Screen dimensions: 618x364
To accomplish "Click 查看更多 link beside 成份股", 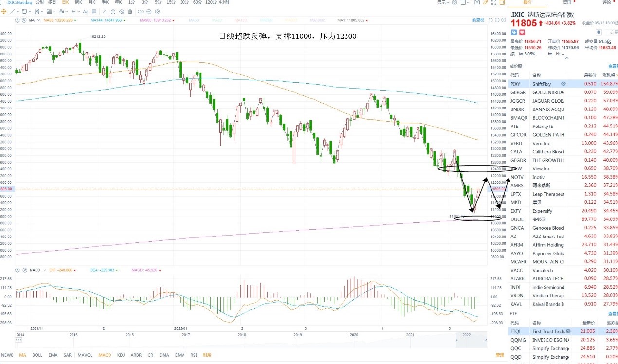I will 613,66.
